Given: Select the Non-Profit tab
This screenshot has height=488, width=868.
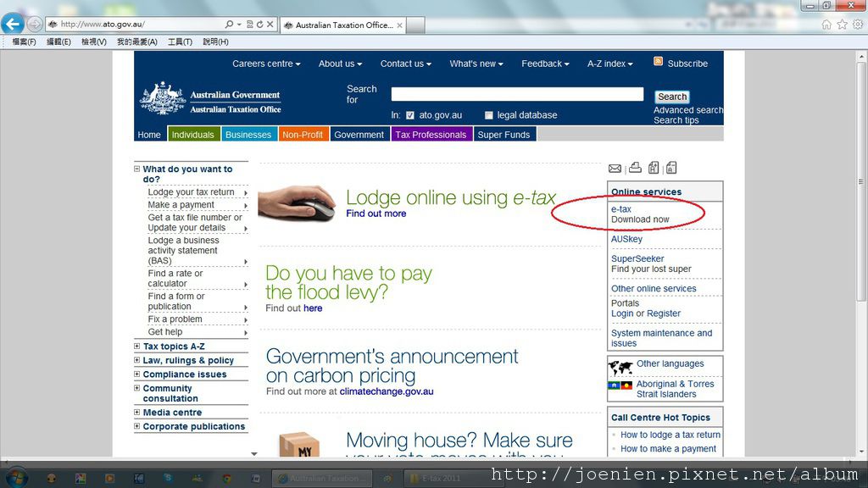Looking at the screenshot, I should (303, 135).
